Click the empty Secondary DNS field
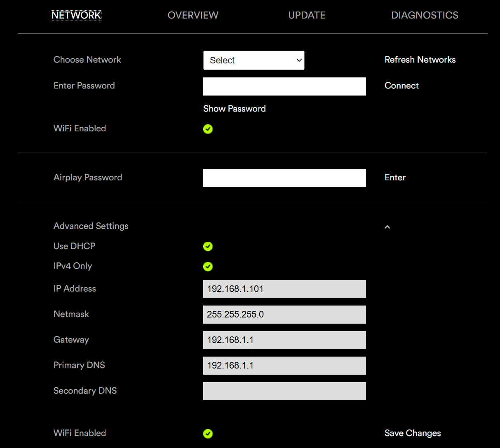Viewport: 500px width, 448px height. (x=284, y=391)
